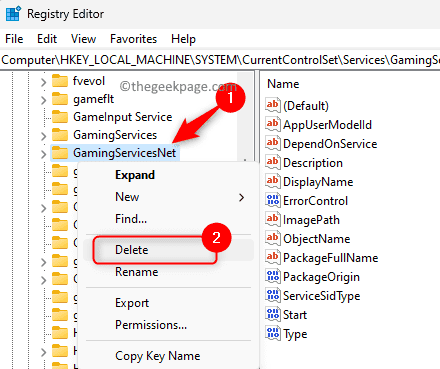440x369 pixels.
Task: Click the DependOnService string value icon
Action: (272, 143)
